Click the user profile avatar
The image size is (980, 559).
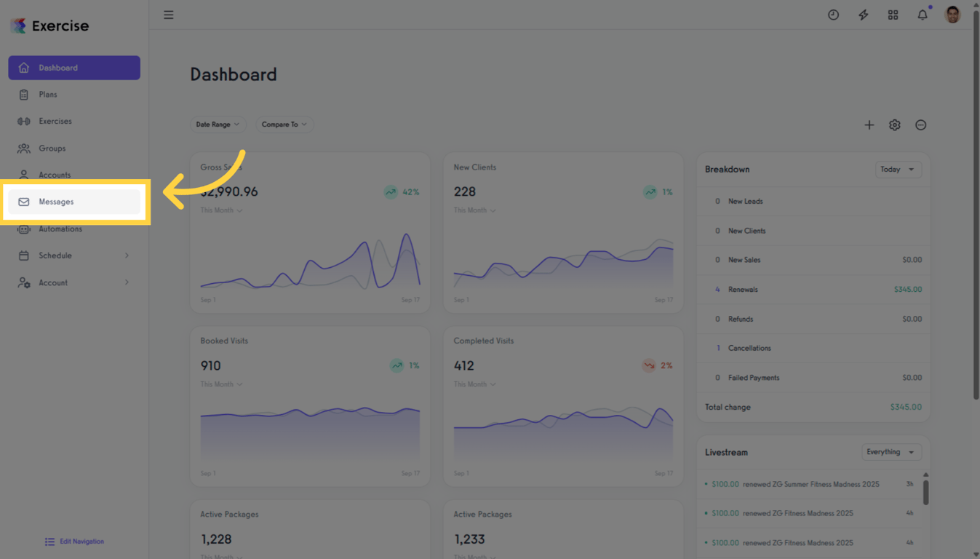coord(952,15)
